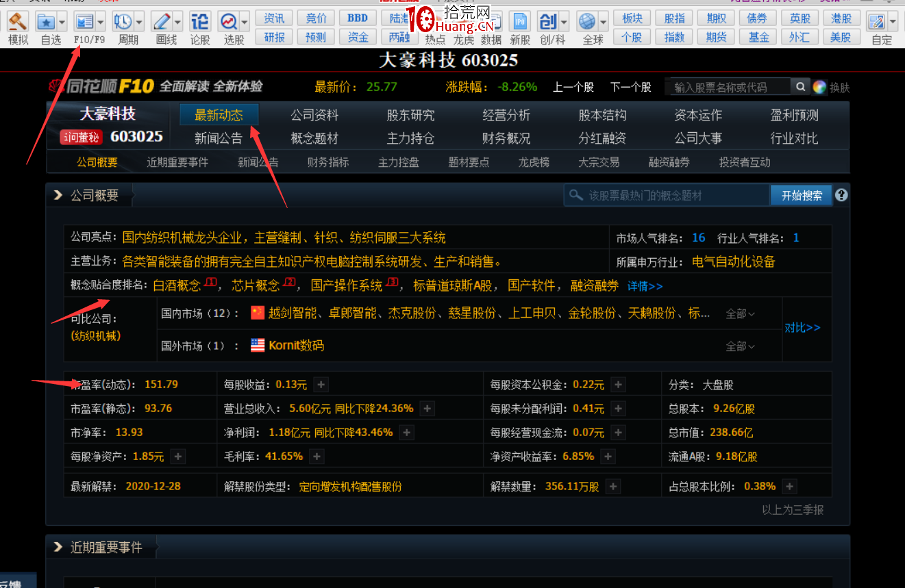The height and width of the screenshot is (588, 905).
Task: Open the 论股 discussion icon
Action: point(199,21)
